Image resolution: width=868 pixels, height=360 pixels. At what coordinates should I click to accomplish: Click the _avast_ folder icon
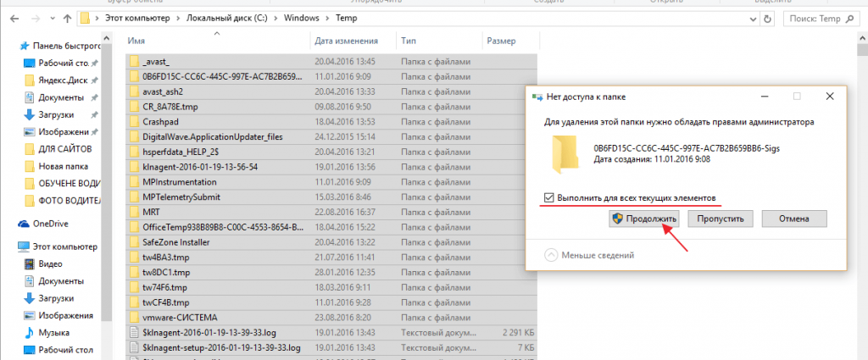click(134, 62)
